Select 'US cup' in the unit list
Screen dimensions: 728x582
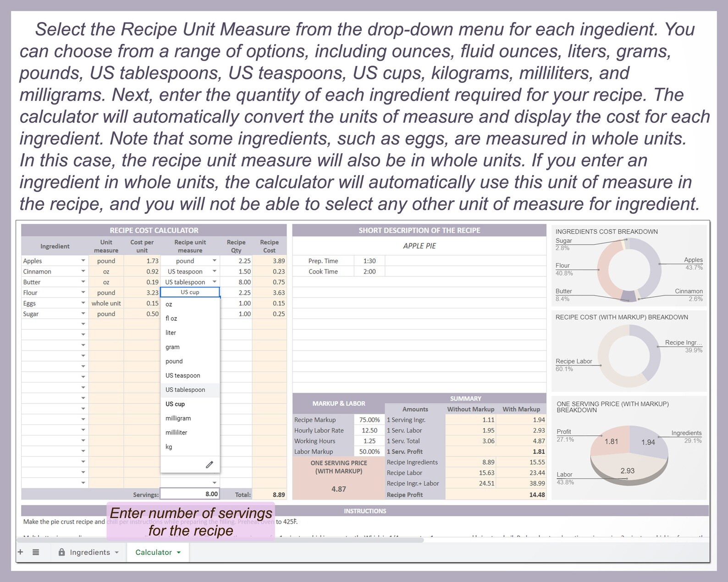190,404
